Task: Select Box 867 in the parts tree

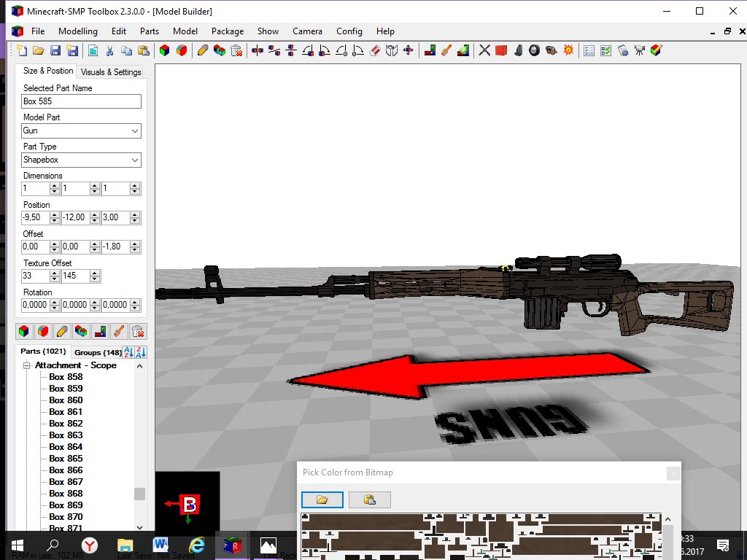Action: [x=66, y=482]
